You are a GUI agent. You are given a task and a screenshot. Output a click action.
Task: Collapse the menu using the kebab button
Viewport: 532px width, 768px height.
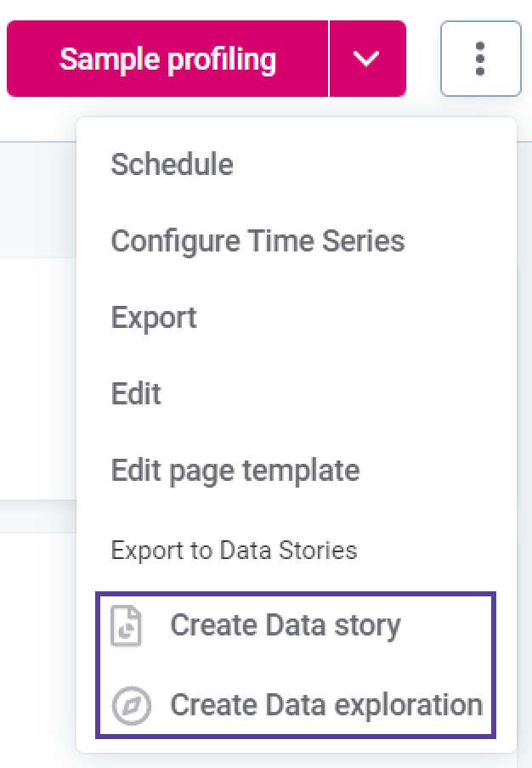[480, 59]
